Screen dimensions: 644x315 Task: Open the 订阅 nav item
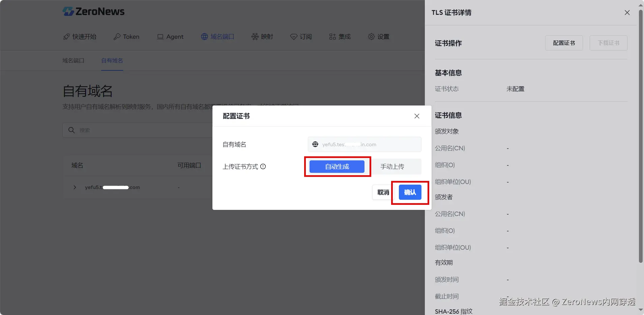tap(301, 37)
